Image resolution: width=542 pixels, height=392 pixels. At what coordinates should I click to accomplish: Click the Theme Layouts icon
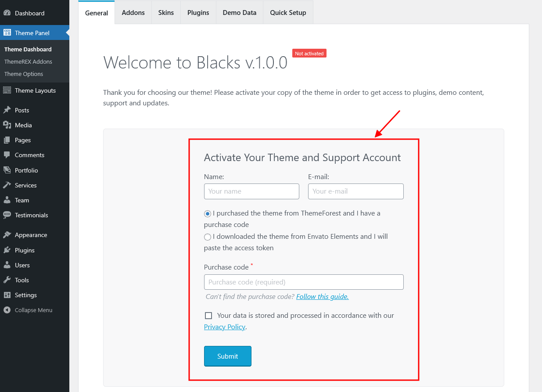pyautogui.click(x=7, y=90)
